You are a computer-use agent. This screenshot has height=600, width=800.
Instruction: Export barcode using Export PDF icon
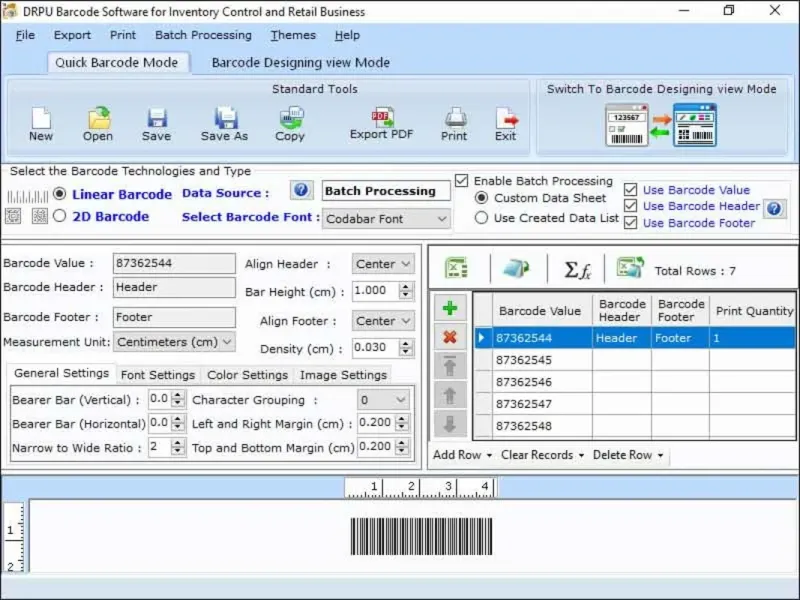381,119
